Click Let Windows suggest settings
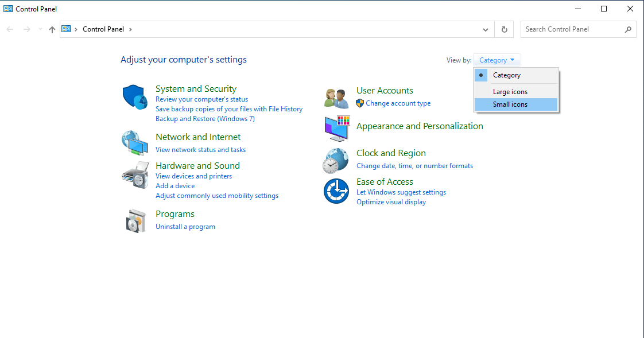 401,192
